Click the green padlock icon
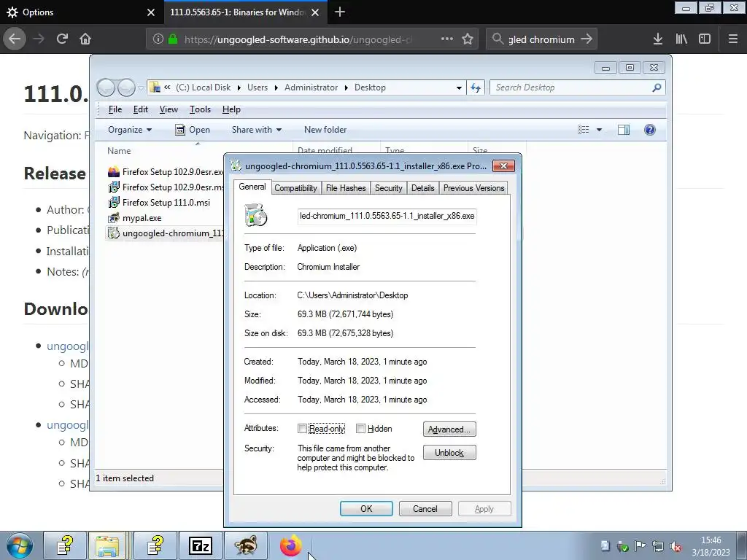 [x=173, y=39]
